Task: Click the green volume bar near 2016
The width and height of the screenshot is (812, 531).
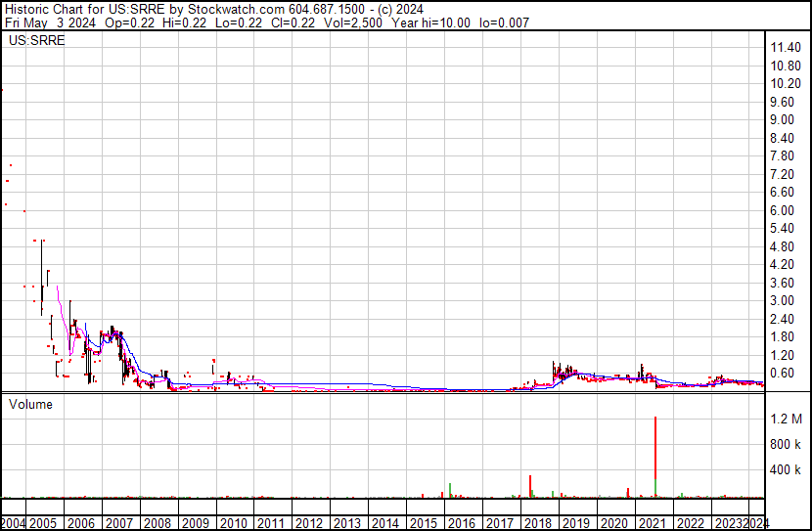Action: tap(450, 490)
